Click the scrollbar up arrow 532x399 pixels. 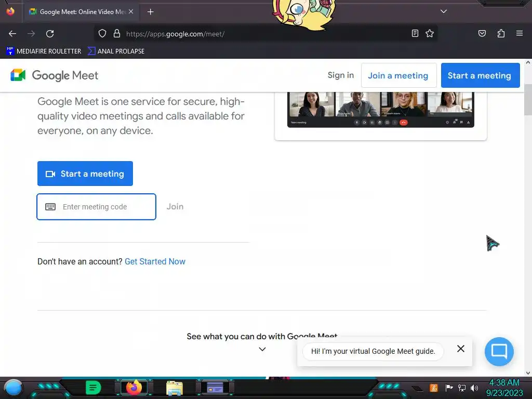(528, 62)
